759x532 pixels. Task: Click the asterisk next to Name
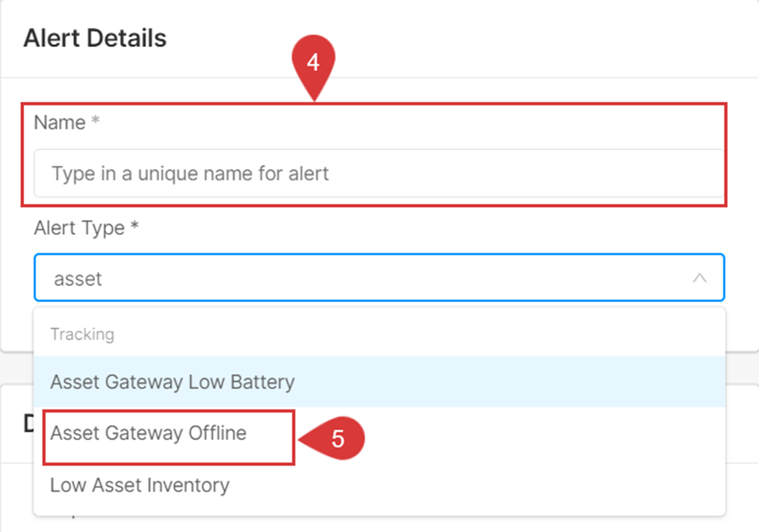point(95,121)
